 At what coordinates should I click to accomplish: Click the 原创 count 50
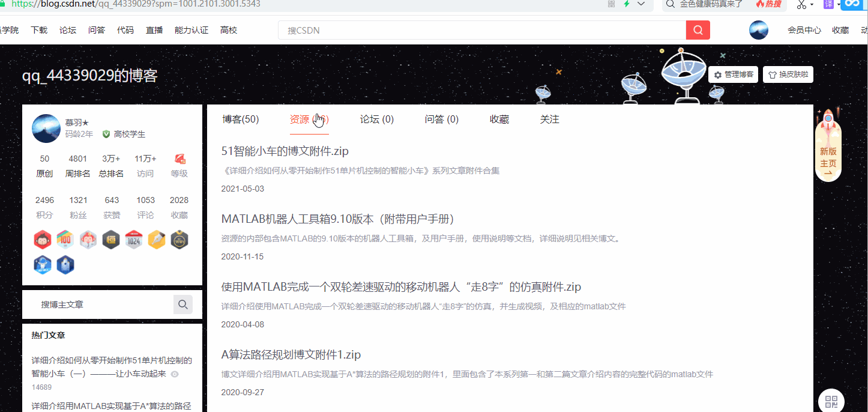coord(44,159)
